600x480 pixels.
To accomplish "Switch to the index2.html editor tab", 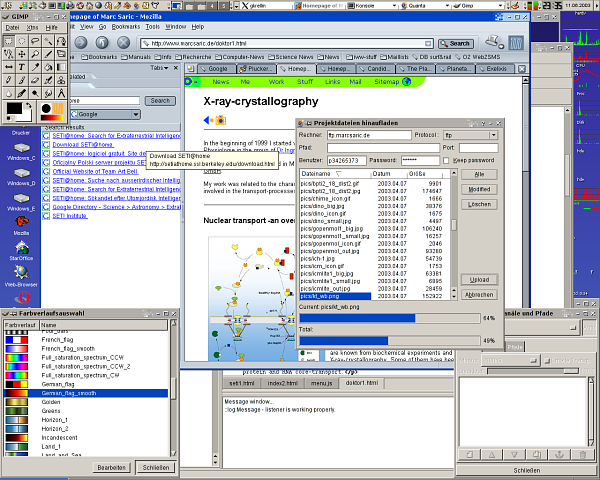I will click(283, 383).
